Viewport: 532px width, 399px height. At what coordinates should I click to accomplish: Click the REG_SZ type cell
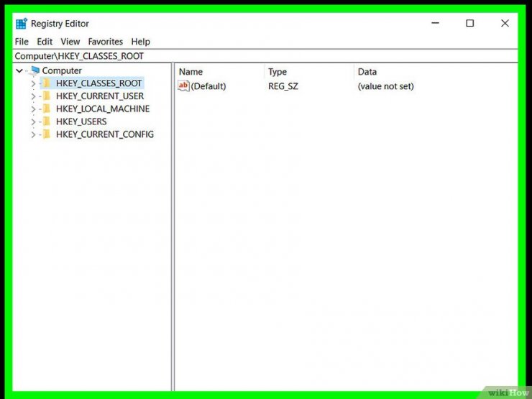click(283, 86)
